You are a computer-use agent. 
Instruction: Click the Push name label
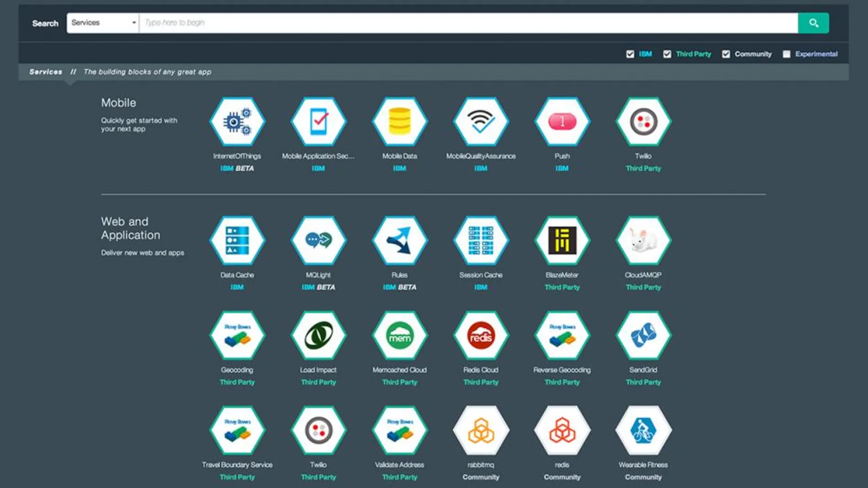click(562, 156)
